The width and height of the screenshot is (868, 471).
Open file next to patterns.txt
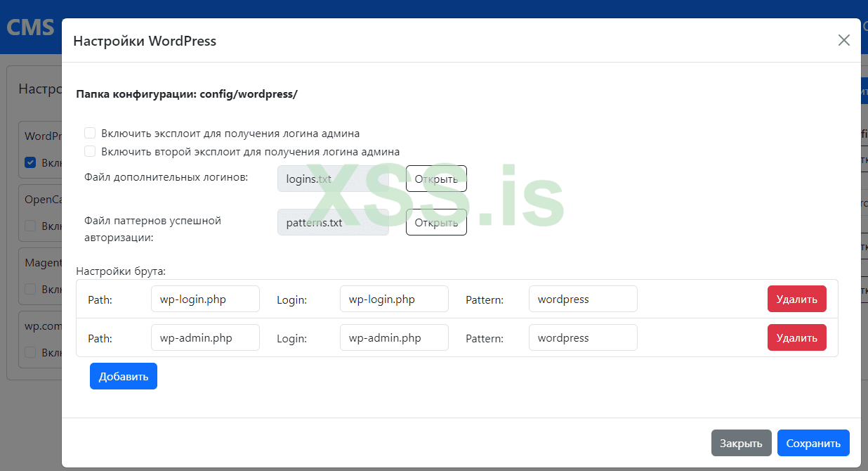point(436,222)
